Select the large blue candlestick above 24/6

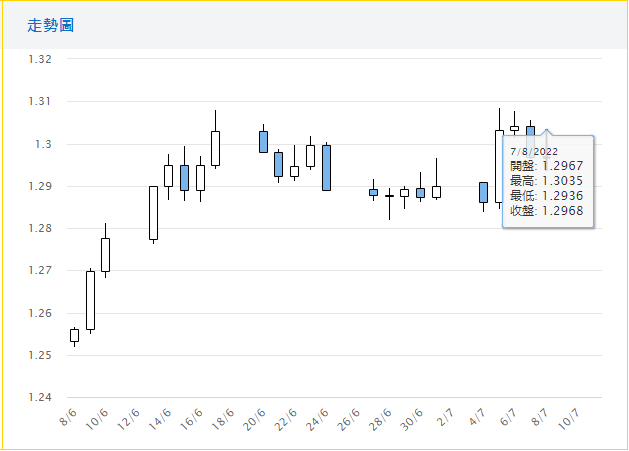[326, 167]
